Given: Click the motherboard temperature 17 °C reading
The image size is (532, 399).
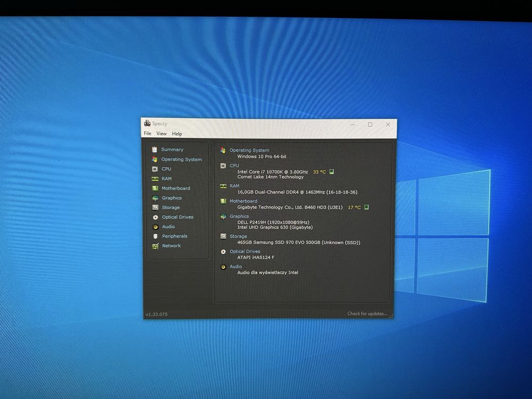Looking at the screenshot, I should coord(354,207).
